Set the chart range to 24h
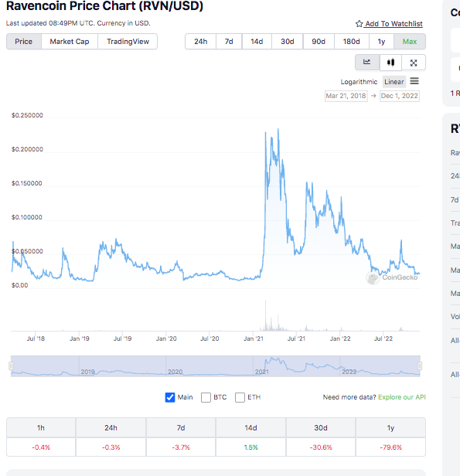460x476 pixels. pos(201,42)
